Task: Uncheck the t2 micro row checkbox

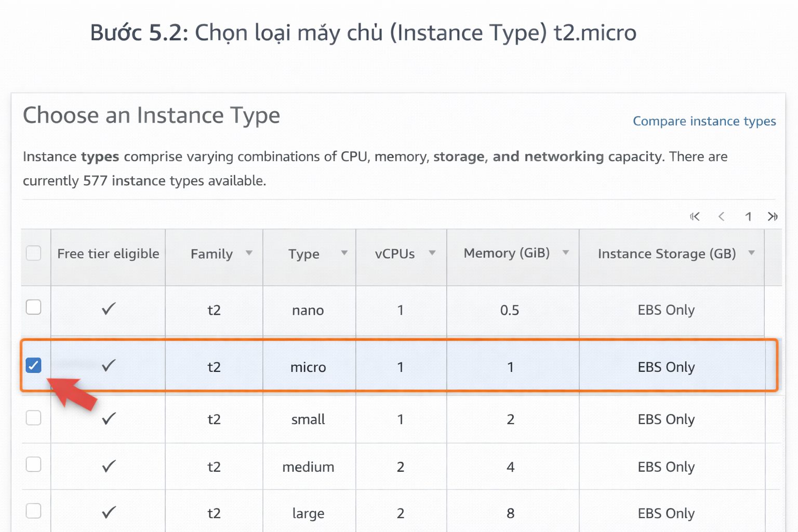Action: 34,365
